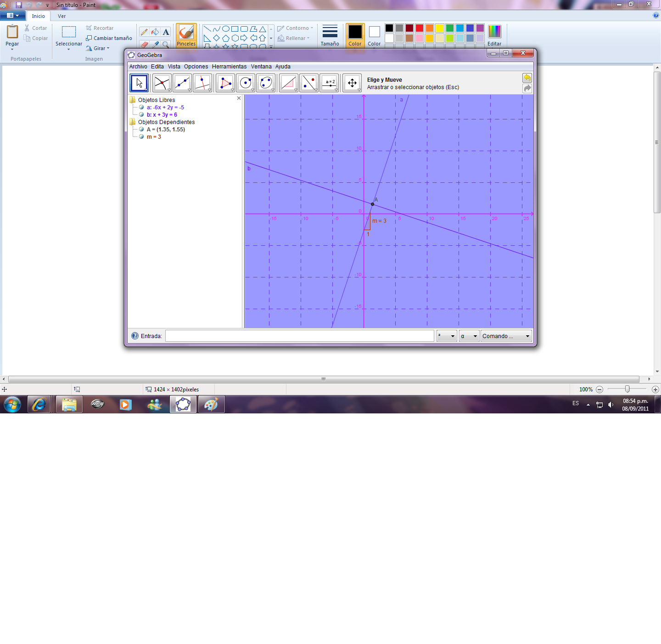The width and height of the screenshot is (661, 644).
Task: Expand the Paint shapes gallery
Action: tap(271, 46)
